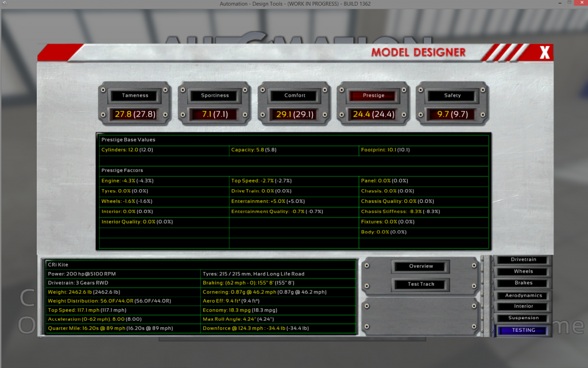Click the Tameness value 27.8 (27.8)

pyautogui.click(x=135, y=114)
